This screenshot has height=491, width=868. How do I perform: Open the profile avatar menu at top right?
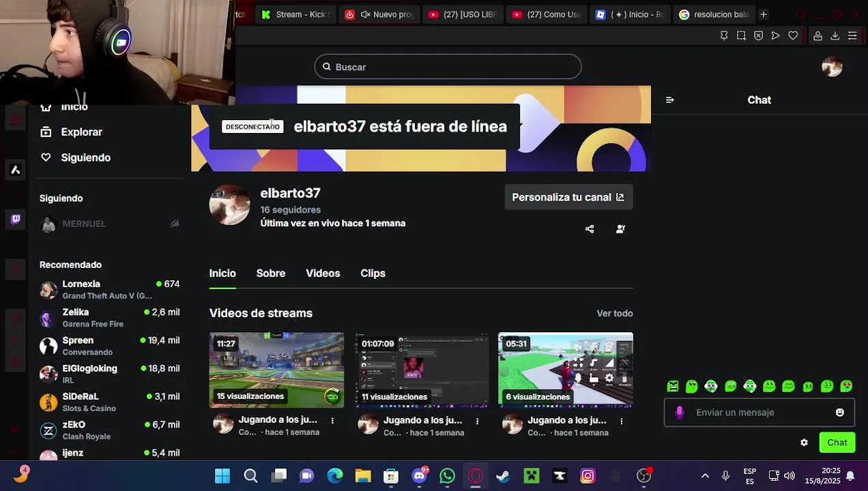(x=832, y=67)
